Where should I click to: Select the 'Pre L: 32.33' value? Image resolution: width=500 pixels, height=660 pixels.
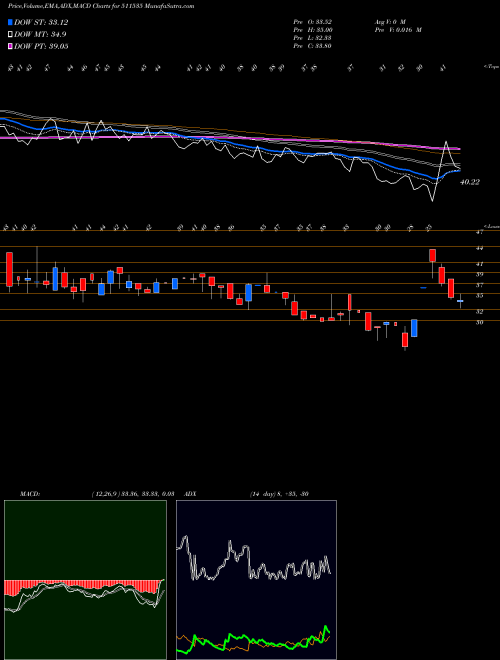[312, 38]
